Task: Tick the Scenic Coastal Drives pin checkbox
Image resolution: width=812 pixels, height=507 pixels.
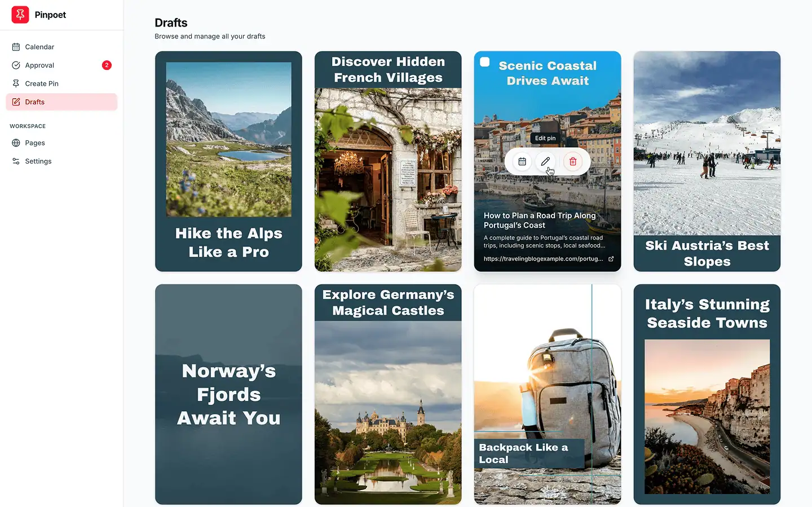Action: 485,62
